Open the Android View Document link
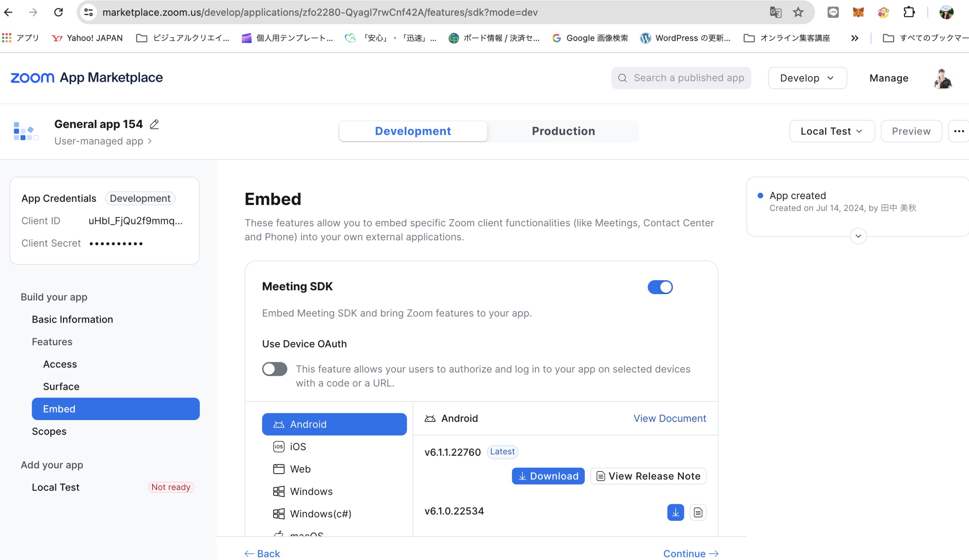This screenshot has width=969, height=560. coord(670,418)
